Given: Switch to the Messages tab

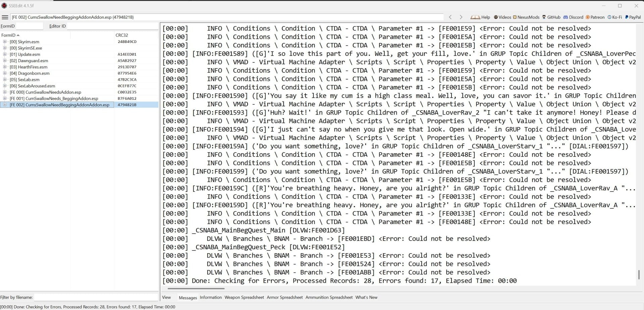Looking at the screenshot, I should pos(188,298).
